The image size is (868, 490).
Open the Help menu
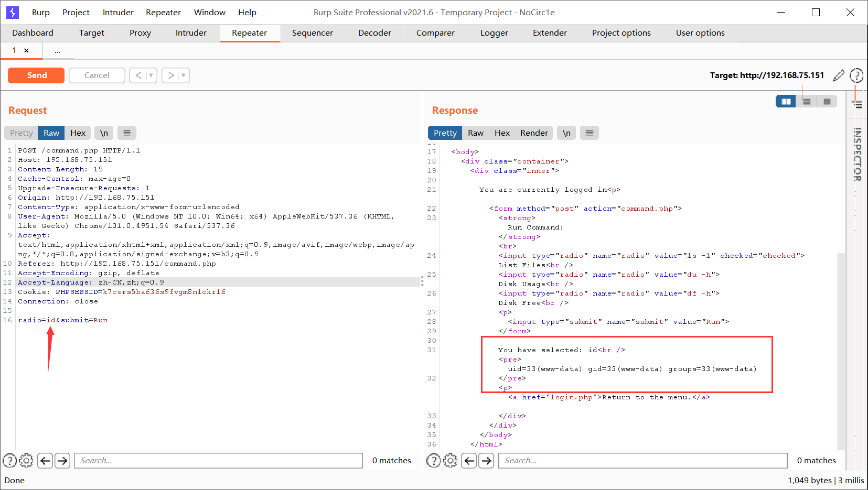point(247,12)
